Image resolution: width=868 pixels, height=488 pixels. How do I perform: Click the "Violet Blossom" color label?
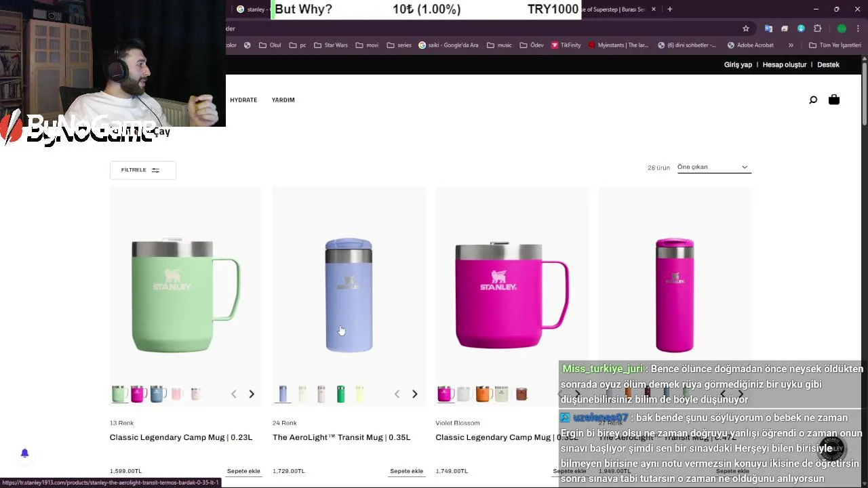coord(458,423)
